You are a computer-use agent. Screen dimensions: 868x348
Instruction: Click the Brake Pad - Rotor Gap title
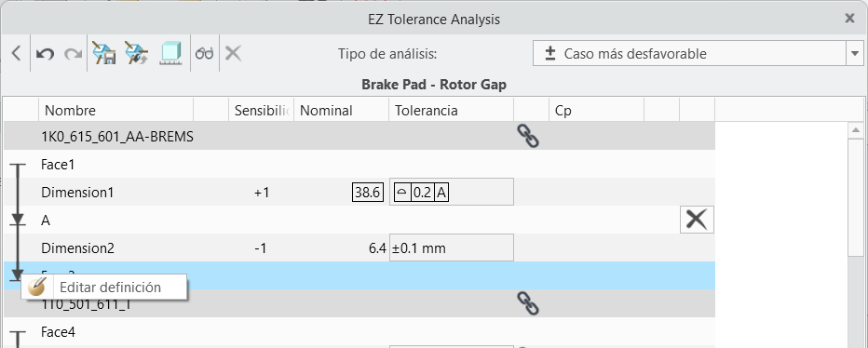434,85
